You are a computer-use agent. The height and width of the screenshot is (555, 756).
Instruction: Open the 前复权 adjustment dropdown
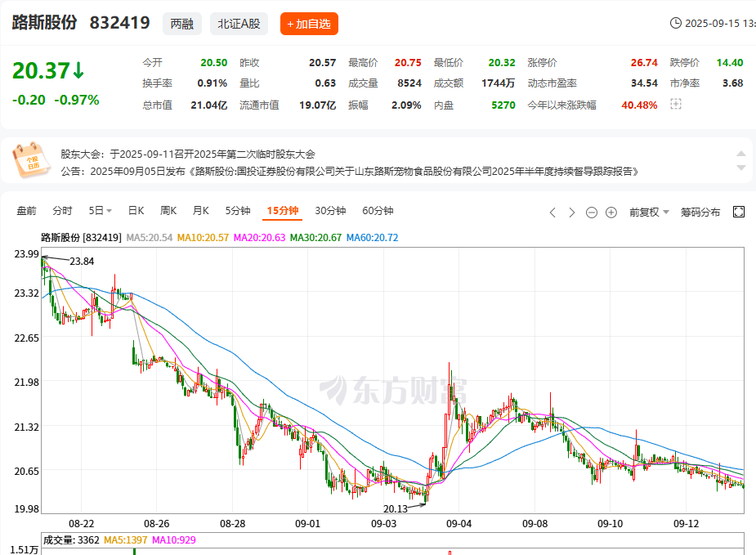click(649, 213)
